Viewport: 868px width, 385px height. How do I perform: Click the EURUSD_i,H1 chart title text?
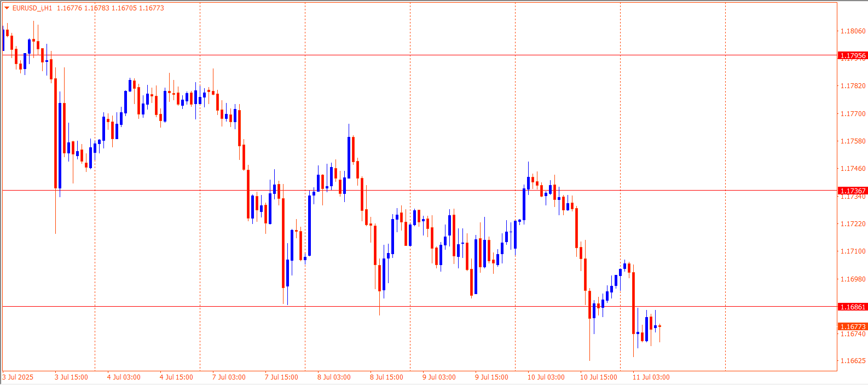(32, 8)
